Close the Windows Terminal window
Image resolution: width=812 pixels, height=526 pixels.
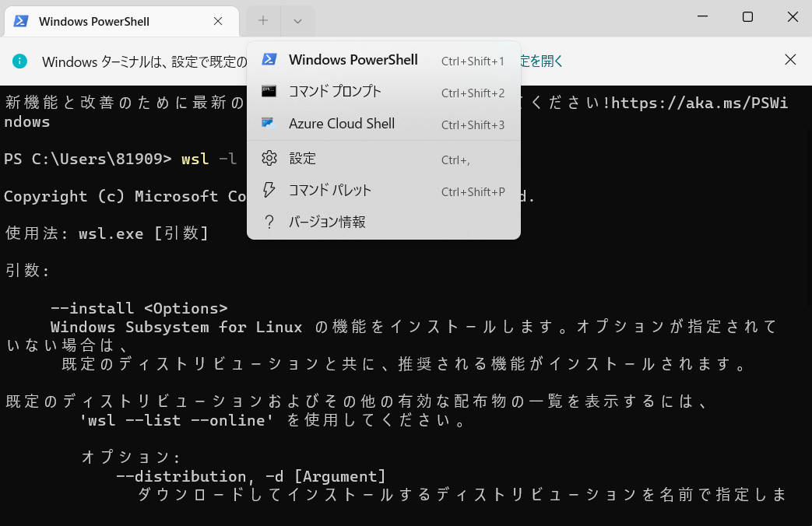coord(793,16)
